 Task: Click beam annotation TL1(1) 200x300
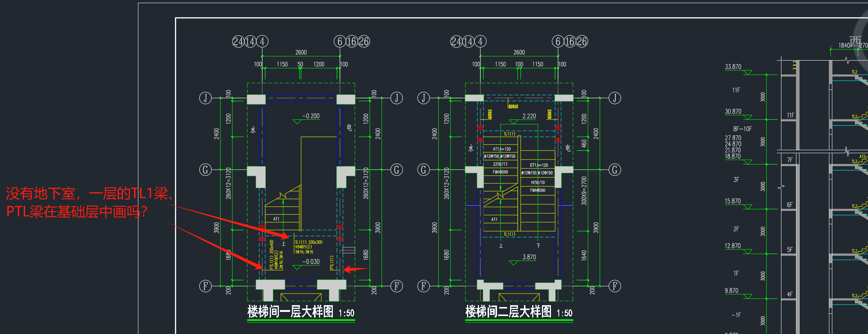pos(308,242)
